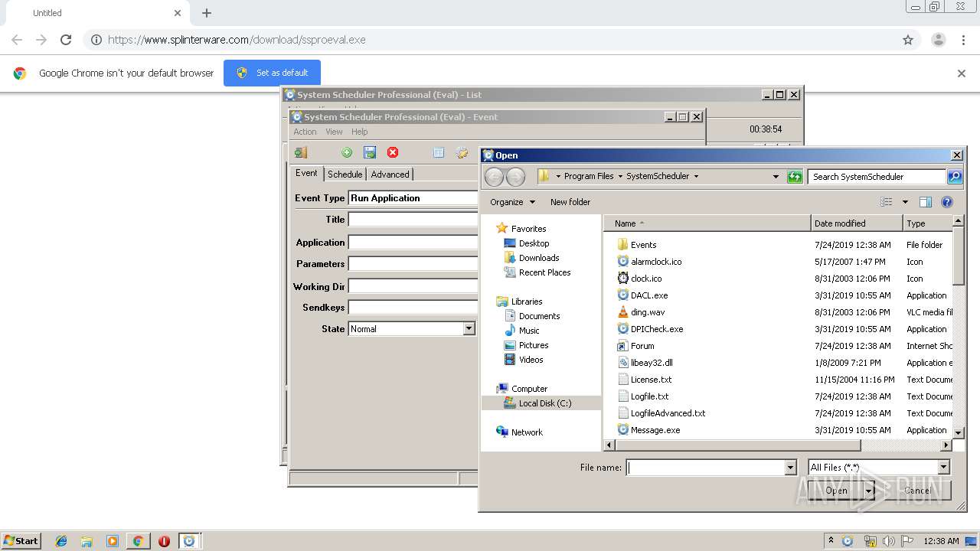Viewport: 980px width, 551px height.
Task: Click the arrow after SystemScheduler in breadcrumb
Action: click(696, 176)
